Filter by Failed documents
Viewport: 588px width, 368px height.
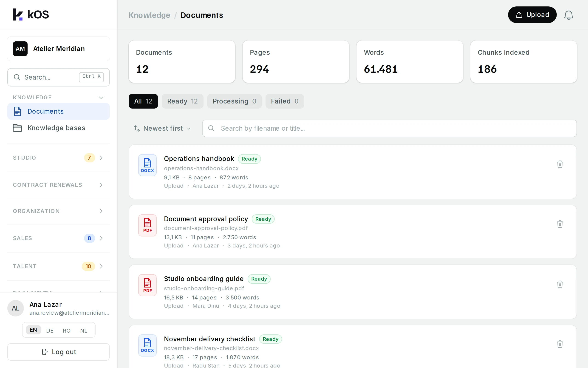click(x=285, y=101)
